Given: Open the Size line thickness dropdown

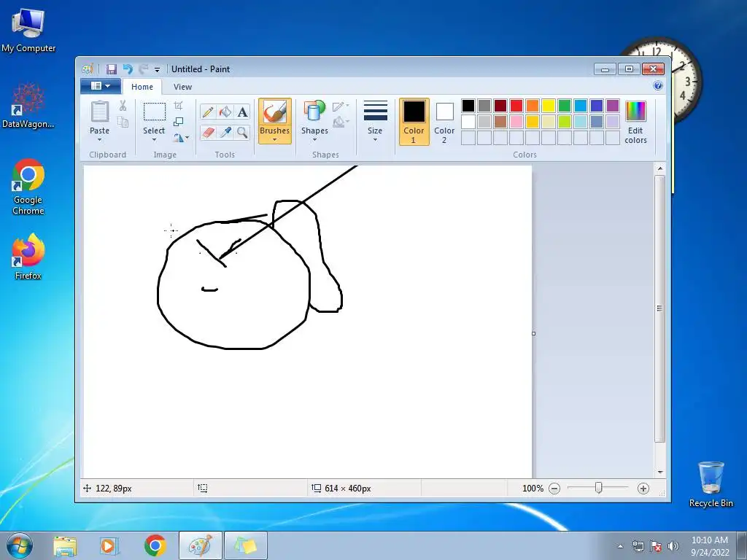Looking at the screenshot, I should pyautogui.click(x=375, y=122).
